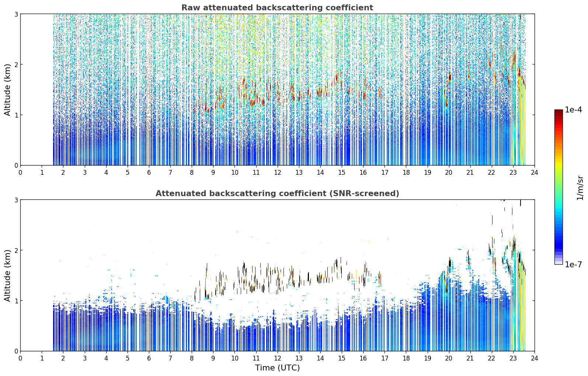Screen dimensions: 588x376
Task: Click the '1' altitude tick of top plot
Action: coord(16,115)
